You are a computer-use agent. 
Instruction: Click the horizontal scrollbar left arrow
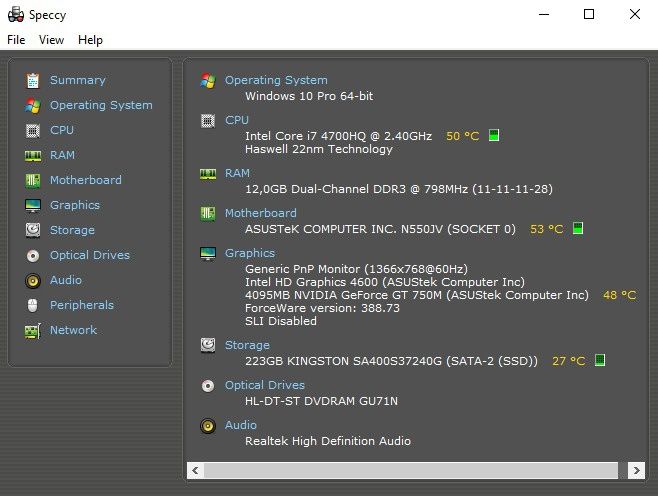(195, 470)
